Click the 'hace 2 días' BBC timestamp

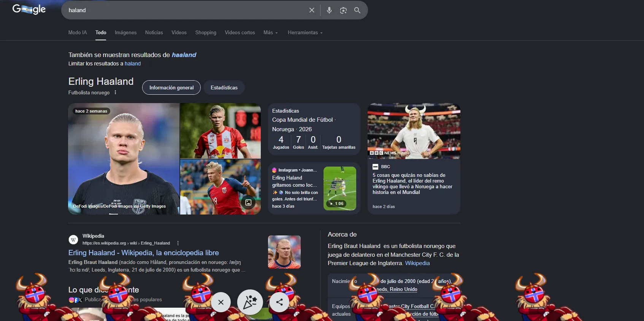tap(384, 207)
